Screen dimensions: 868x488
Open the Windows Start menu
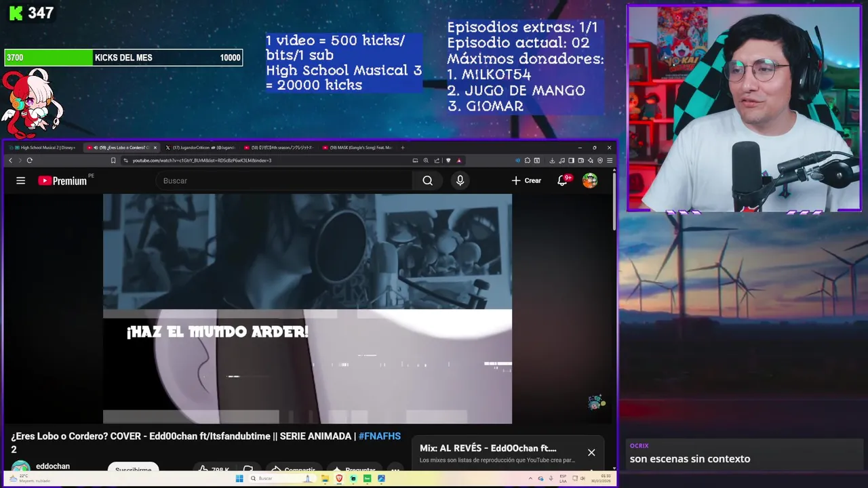coord(239,479)
